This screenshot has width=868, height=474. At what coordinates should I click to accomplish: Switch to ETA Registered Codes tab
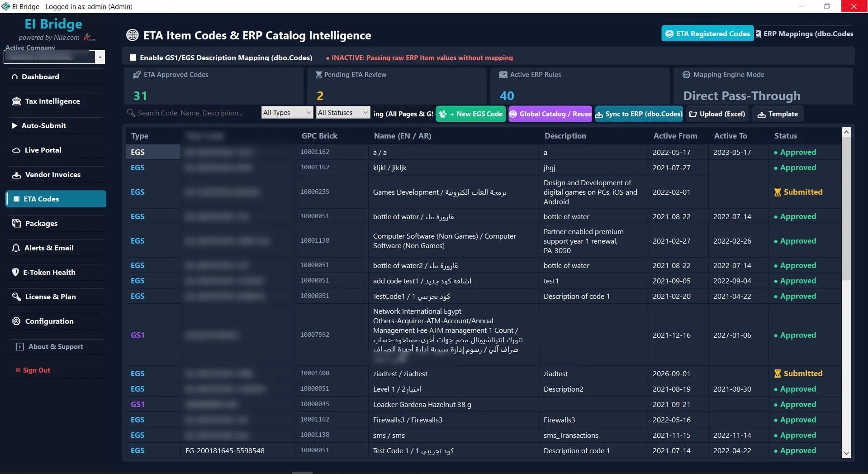tap(708, 34)
